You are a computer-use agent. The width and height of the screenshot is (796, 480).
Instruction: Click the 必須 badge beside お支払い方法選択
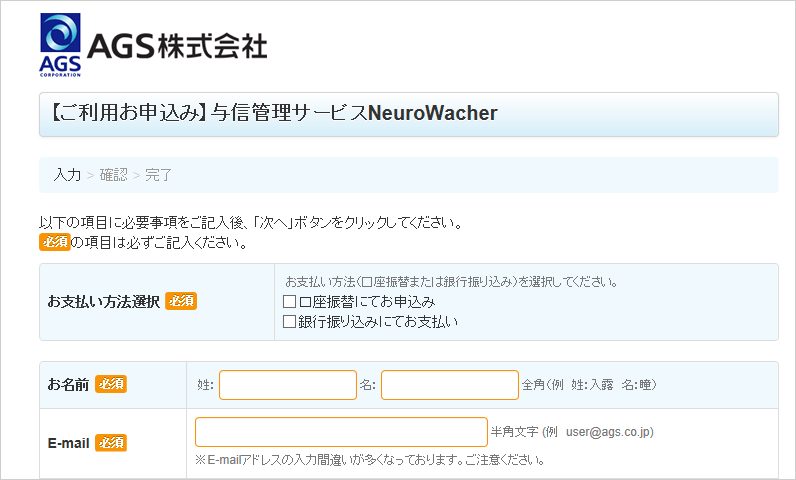tap(181, 301)
